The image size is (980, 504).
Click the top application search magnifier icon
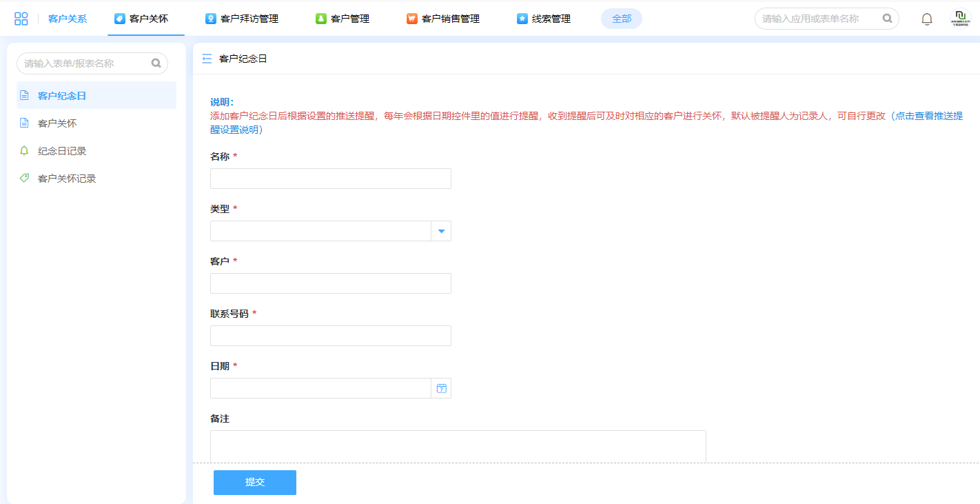tap(887, 19)
